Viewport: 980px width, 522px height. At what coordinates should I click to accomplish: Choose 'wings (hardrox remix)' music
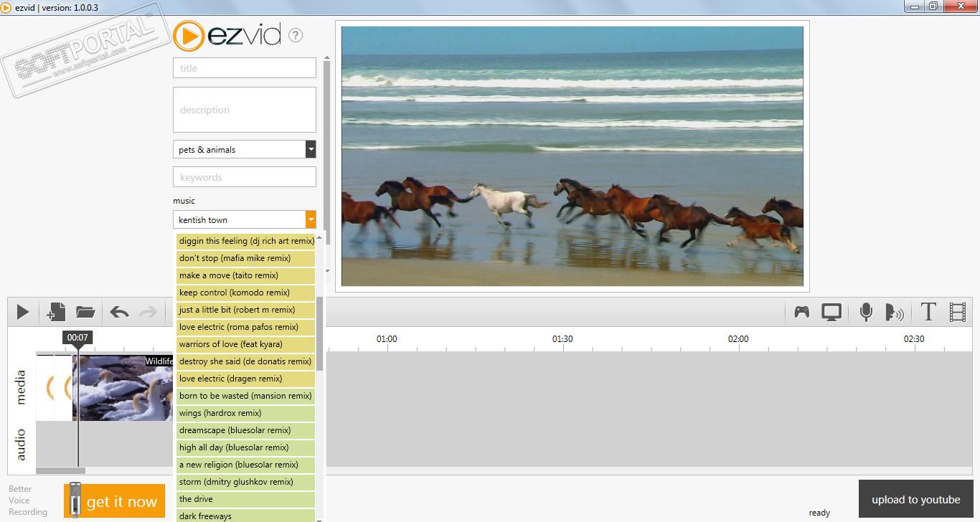click(246, 413)
